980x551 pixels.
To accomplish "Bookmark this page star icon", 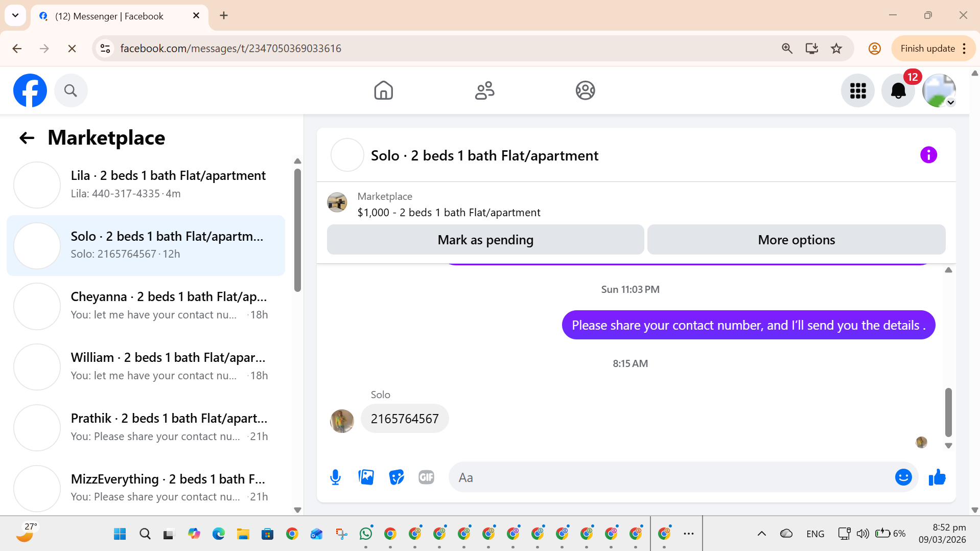I will [x=836, y=49].
